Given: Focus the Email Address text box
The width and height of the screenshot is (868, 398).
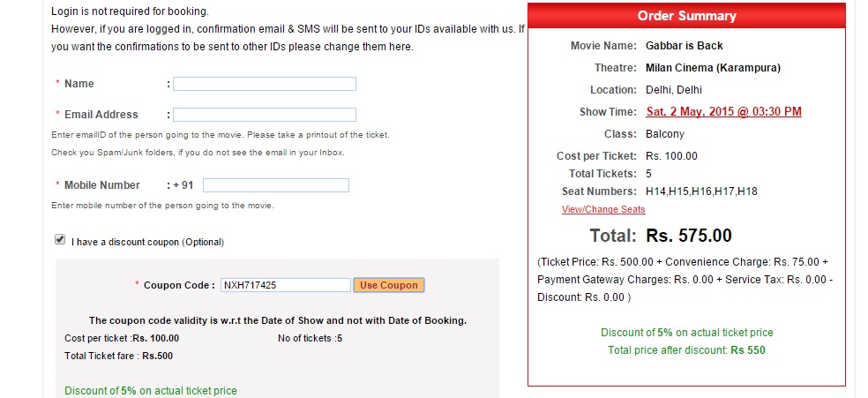Looking at the screenshot, I should click(x=264, y=115).
